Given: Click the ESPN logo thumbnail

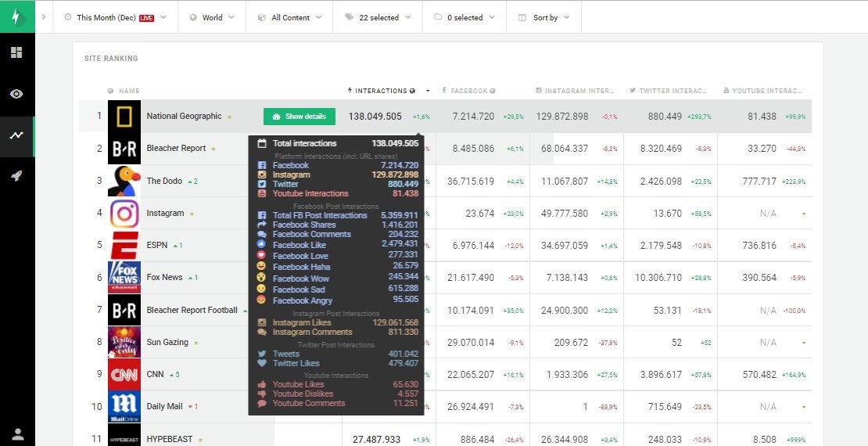Looking at the screenshot, I should pos(124,246).
